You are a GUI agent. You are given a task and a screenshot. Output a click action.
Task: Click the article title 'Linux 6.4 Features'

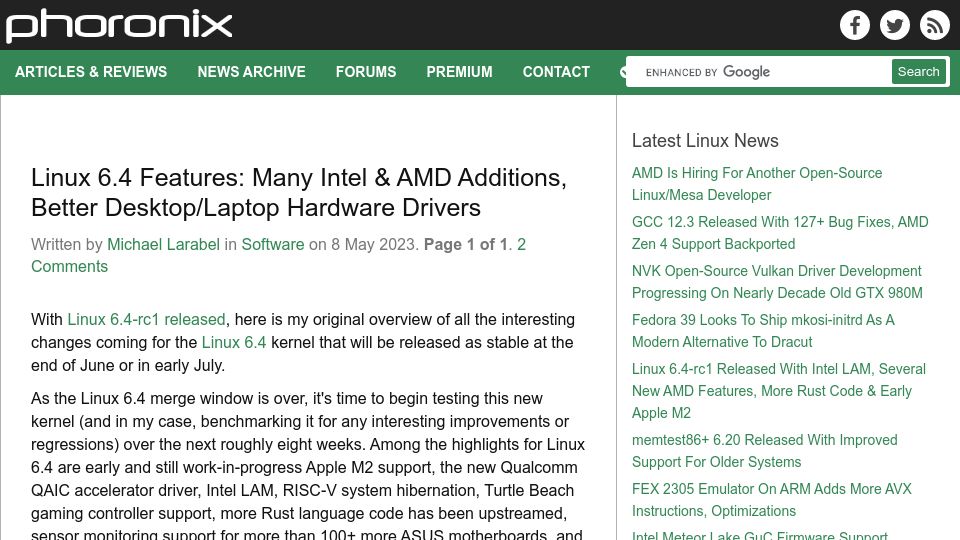[299, 192]
